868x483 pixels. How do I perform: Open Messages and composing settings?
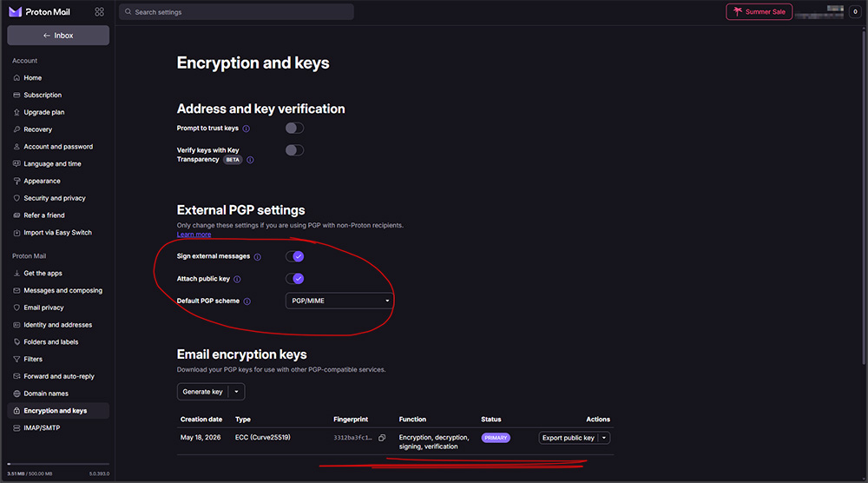pos(58,290)
